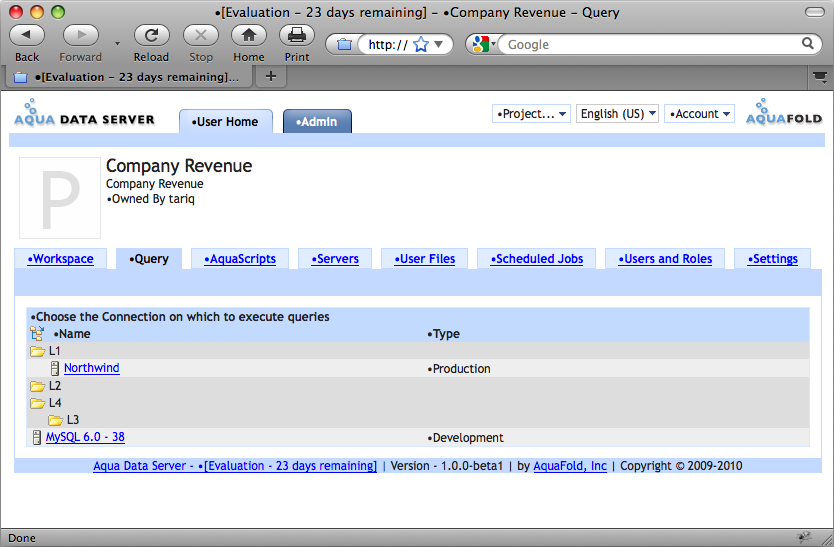This screenshot has width=834, height=547.
Task: Open the AquaScripts tab
Action: (x=240, y=259)
